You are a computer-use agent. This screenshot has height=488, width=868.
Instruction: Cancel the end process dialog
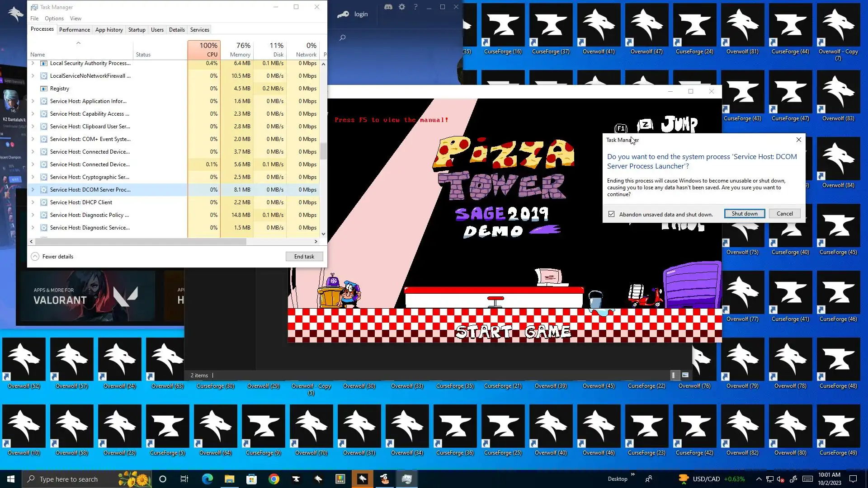(x=784, y=214)
